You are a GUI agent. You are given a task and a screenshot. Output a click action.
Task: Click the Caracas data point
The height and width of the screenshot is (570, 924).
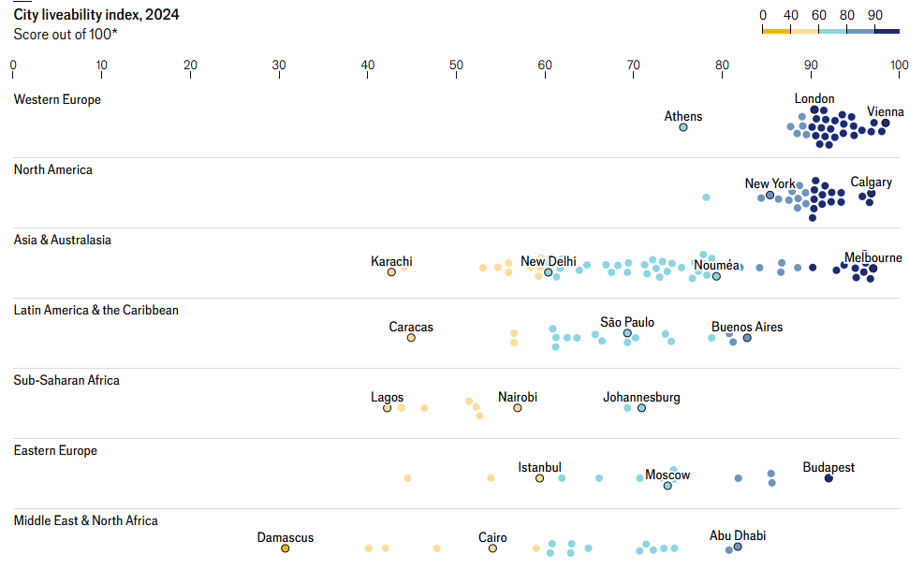[411, 338]
